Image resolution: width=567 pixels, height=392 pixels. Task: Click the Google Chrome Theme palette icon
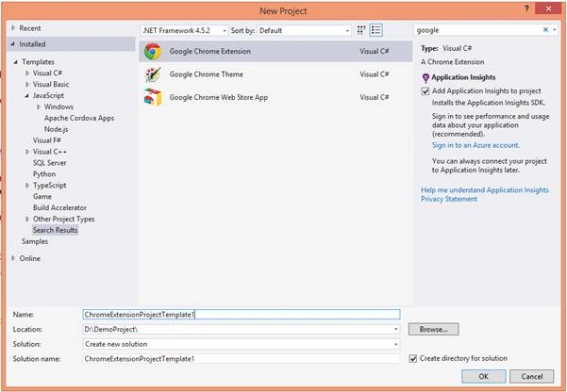[153, 74]
